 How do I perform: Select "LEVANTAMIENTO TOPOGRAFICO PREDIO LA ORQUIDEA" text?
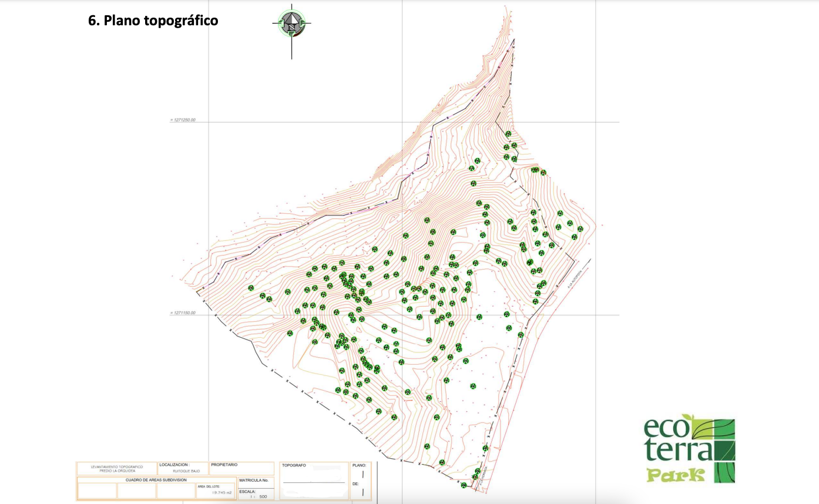click(x=117, y=469)
